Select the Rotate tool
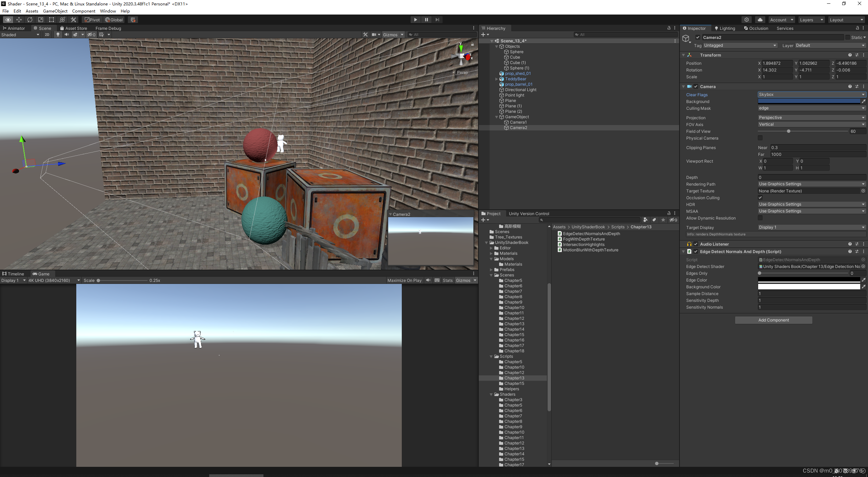 click(x=30, y=20)
